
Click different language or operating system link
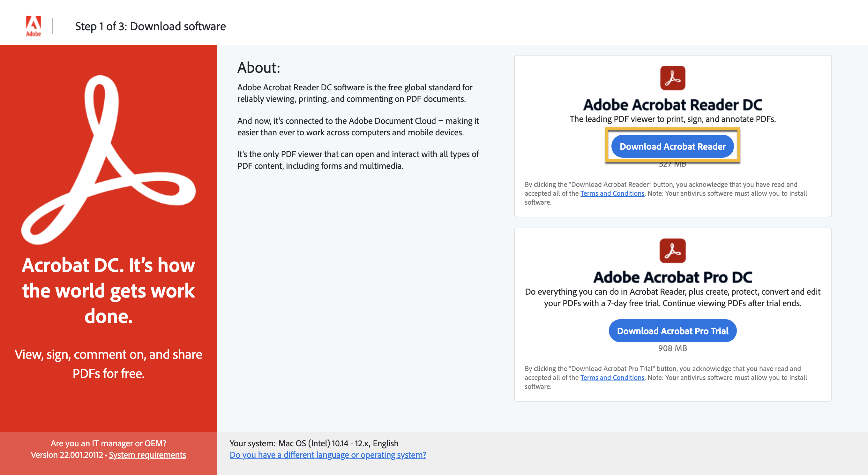[x=327, y=455]
